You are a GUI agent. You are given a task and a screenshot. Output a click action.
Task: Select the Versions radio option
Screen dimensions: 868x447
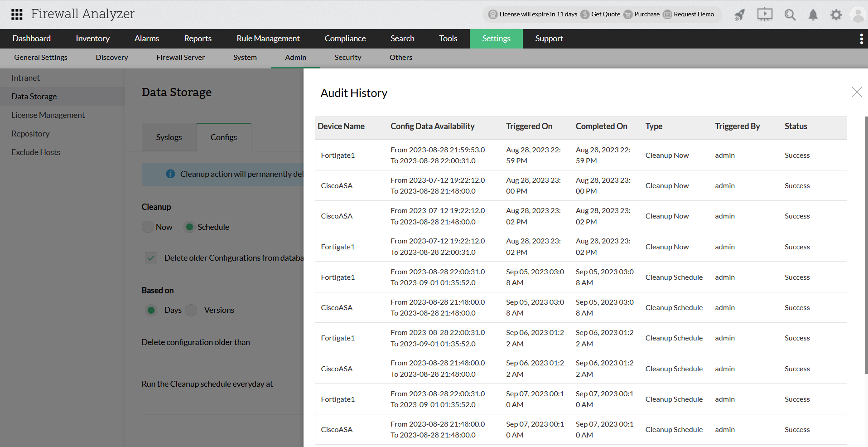click(x=191, y=310)
